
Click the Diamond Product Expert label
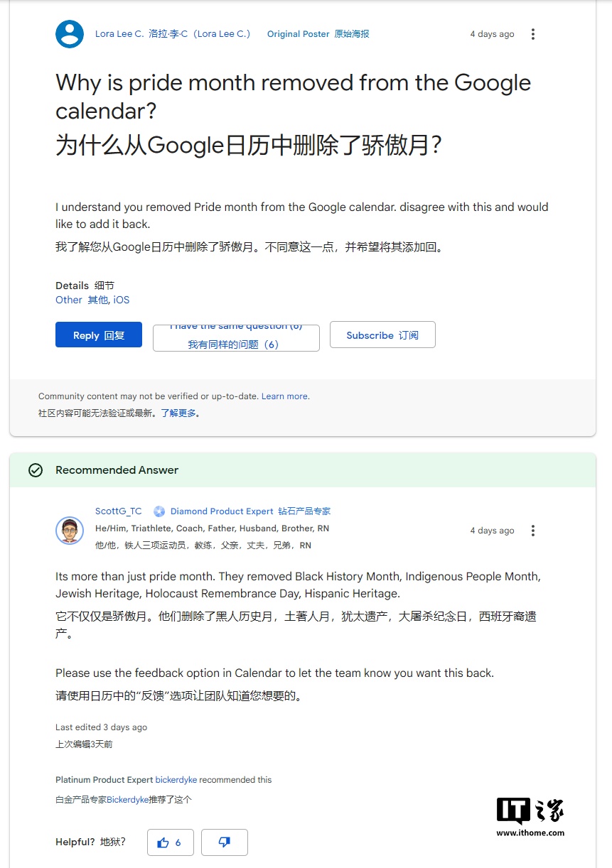pyautogui.click(x=222, y=511)
